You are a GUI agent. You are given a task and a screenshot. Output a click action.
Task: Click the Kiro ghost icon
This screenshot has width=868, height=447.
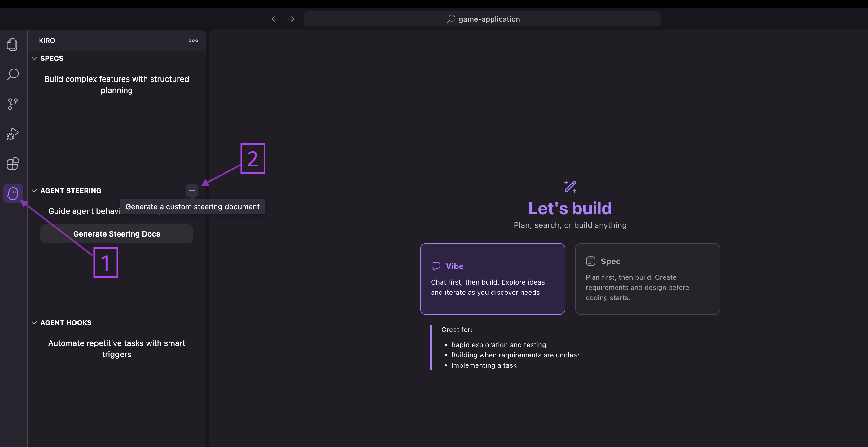click(13, 193)
